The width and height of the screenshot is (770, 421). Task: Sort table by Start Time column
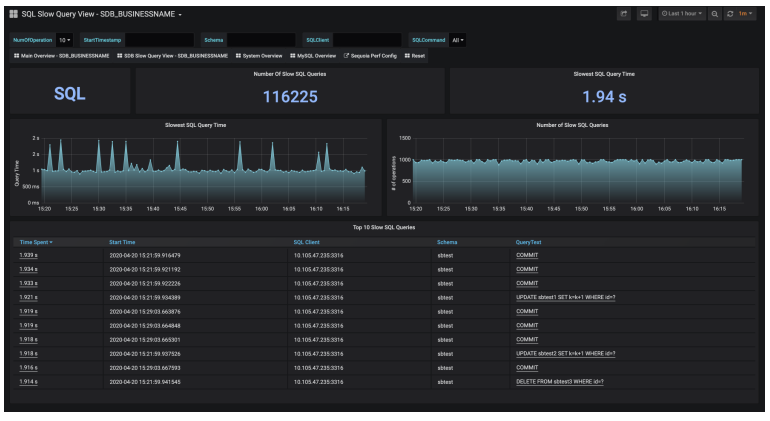click(123, 242)
